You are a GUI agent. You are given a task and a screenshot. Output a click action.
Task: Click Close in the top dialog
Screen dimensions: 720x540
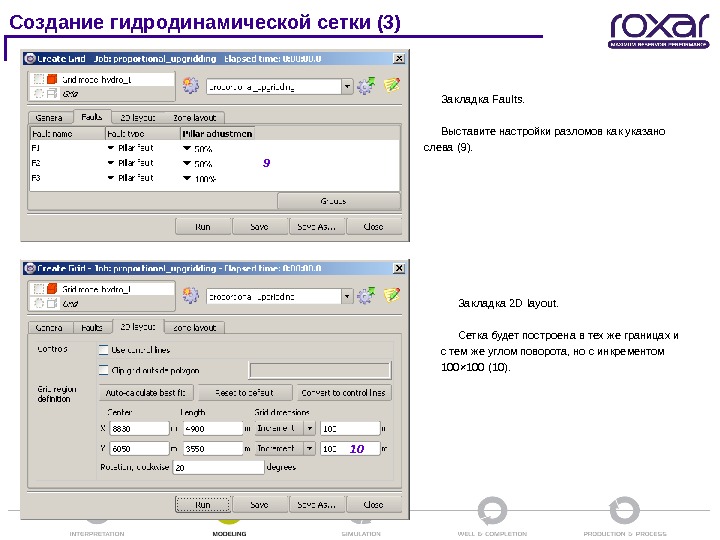(x=373, y=226)
